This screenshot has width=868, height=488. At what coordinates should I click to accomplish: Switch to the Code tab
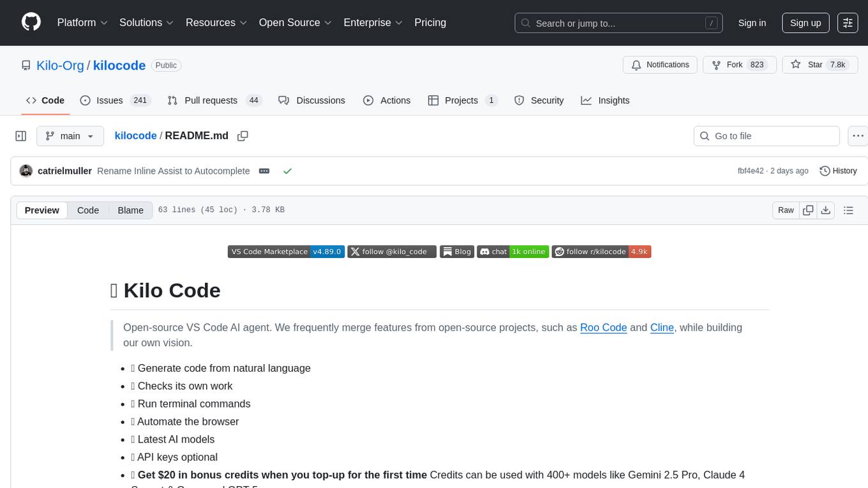tap(45, 100)
